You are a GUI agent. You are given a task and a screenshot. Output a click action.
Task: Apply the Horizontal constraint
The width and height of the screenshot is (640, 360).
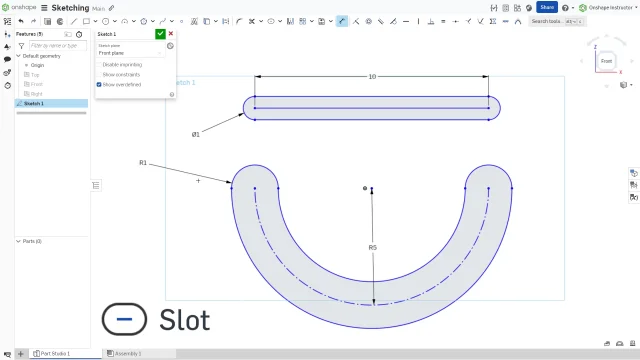click(406, 21)
